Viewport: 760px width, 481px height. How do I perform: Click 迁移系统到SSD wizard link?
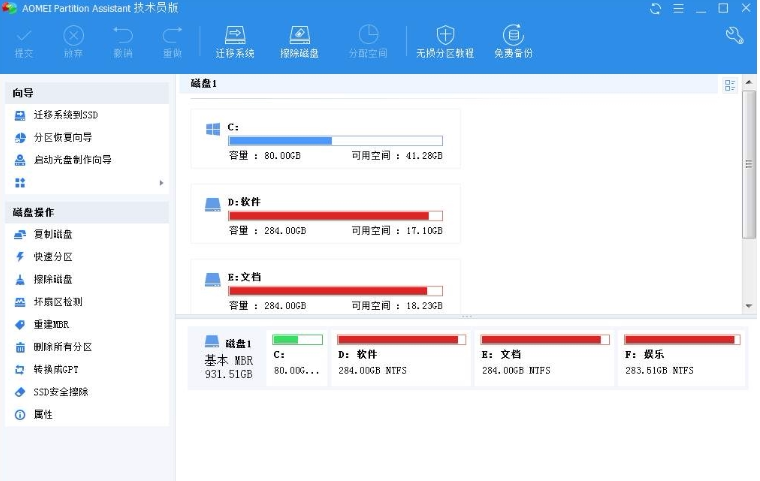pyautogui.click(x=65, y=115)
